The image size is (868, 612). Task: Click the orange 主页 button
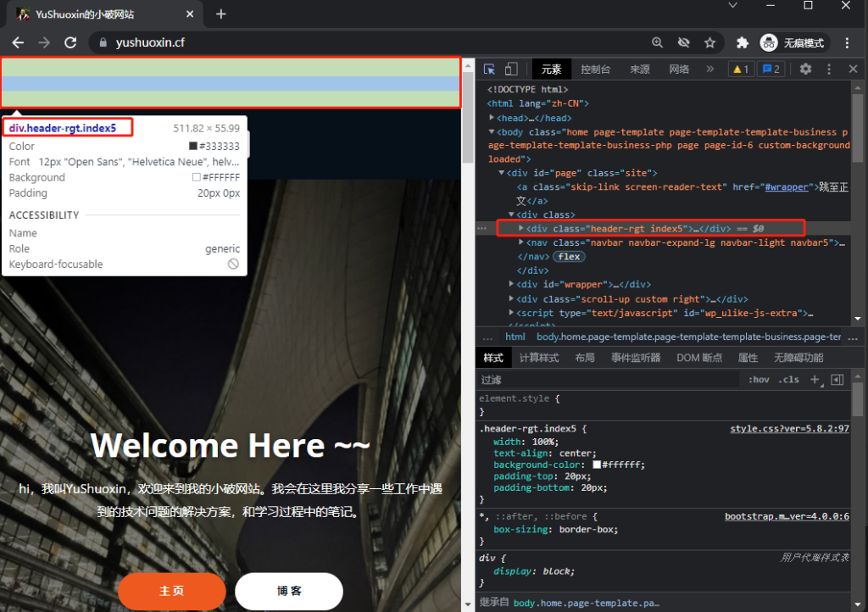pyautogui.click(x=172, y=591)
